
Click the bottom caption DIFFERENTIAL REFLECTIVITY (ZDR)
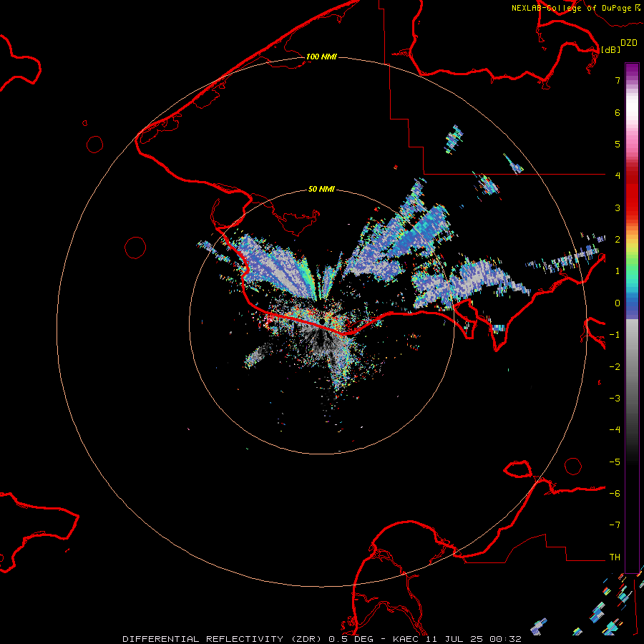tap(223, 639)
